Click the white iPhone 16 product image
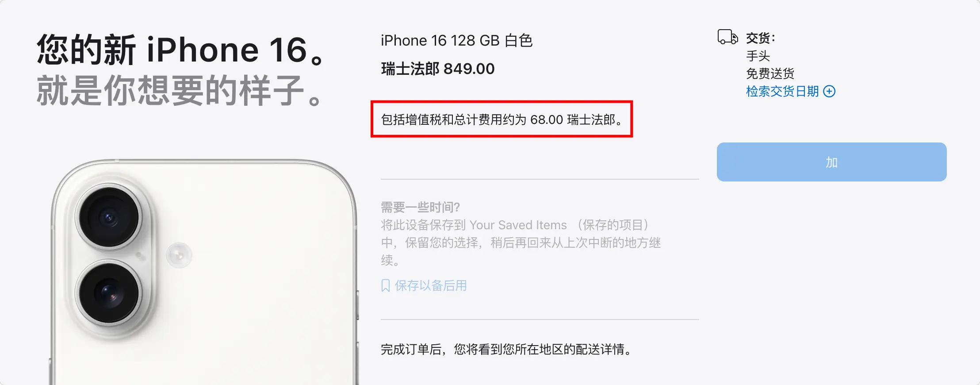Viewport: 980px width, 385px height. [203, 272]
